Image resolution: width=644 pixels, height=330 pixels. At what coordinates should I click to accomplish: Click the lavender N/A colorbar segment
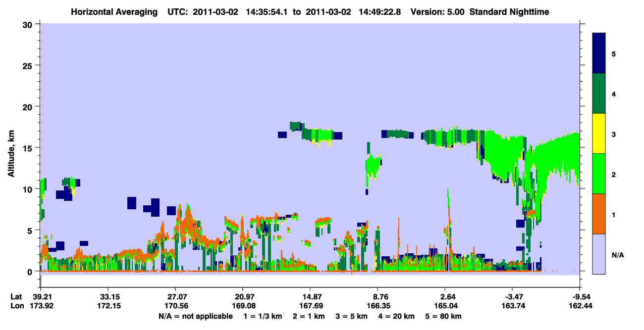point(599,254)
